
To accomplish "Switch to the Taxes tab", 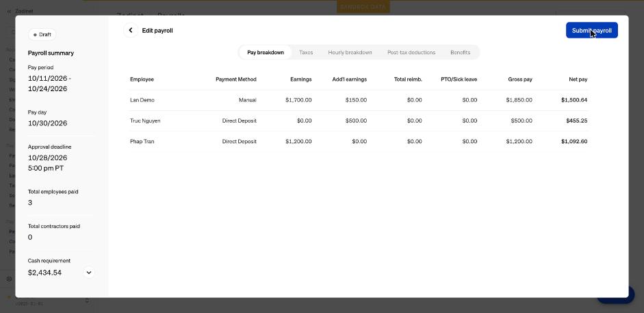I will point(306,53).
